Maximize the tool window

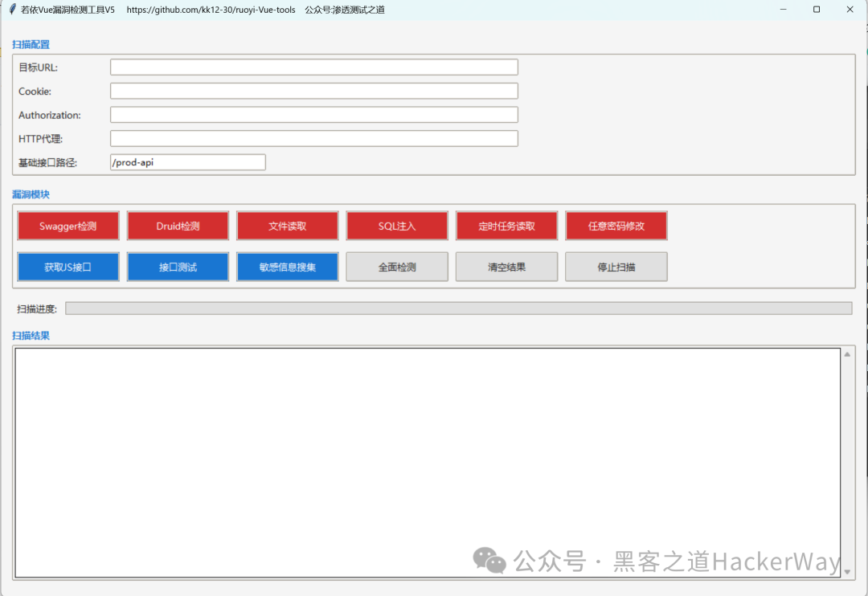pos(817,10)
